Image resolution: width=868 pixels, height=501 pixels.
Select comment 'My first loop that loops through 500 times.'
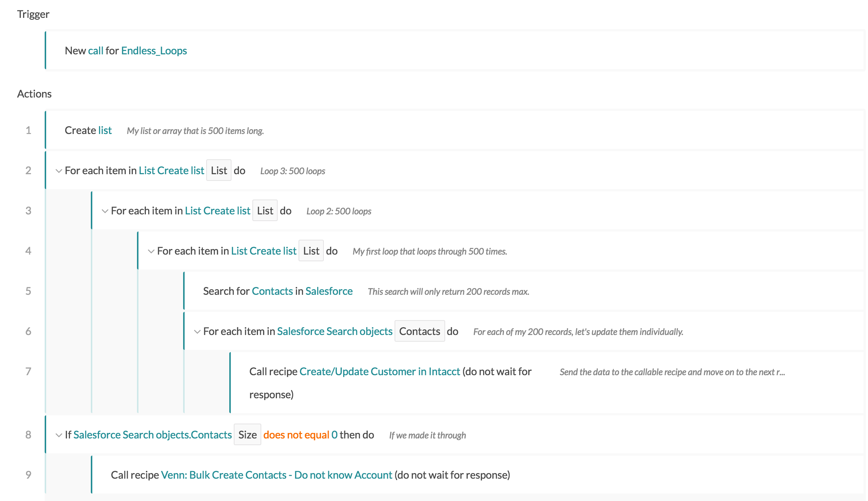pos(430,251)
